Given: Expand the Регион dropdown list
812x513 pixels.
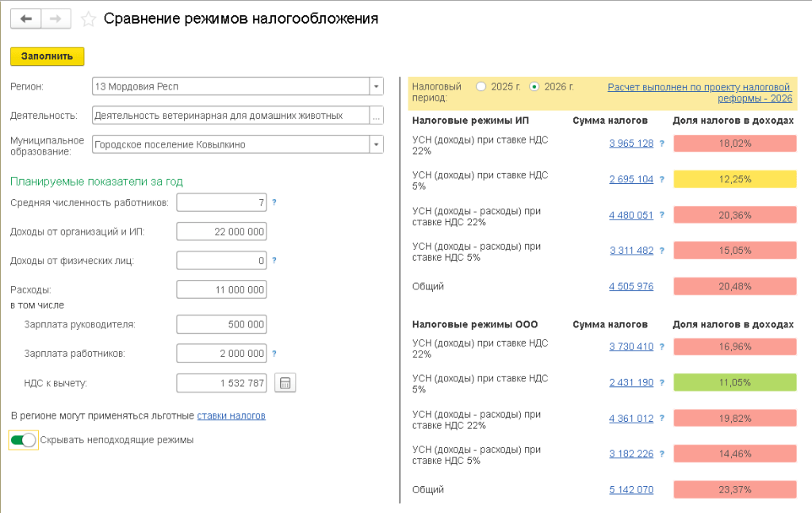Looking at the screenshot, I should (x=376, y=86).
